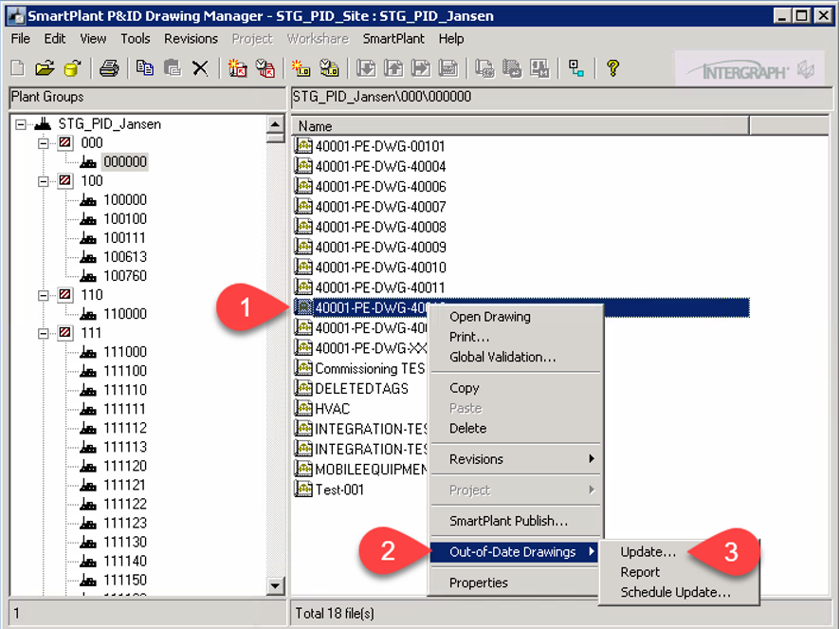Screen dimensions: 840x629
Task: Select tree item 100613
Action: [x=124, y=257]
